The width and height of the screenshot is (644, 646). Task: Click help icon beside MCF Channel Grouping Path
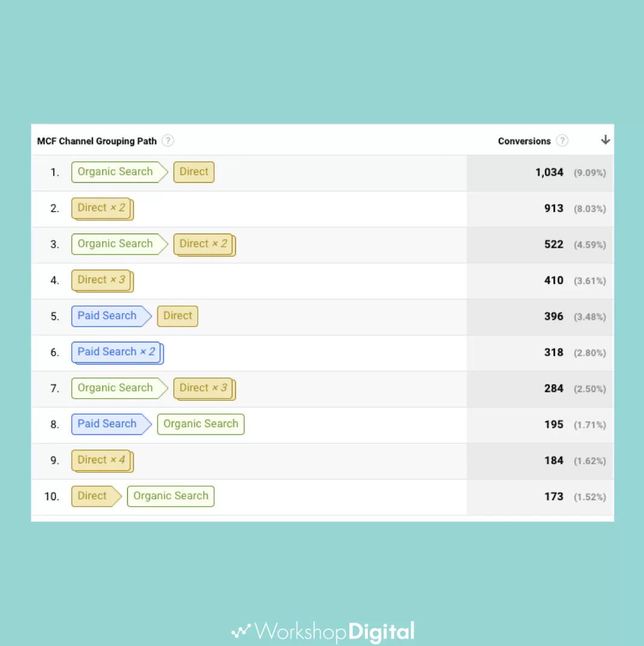(167, 141)
